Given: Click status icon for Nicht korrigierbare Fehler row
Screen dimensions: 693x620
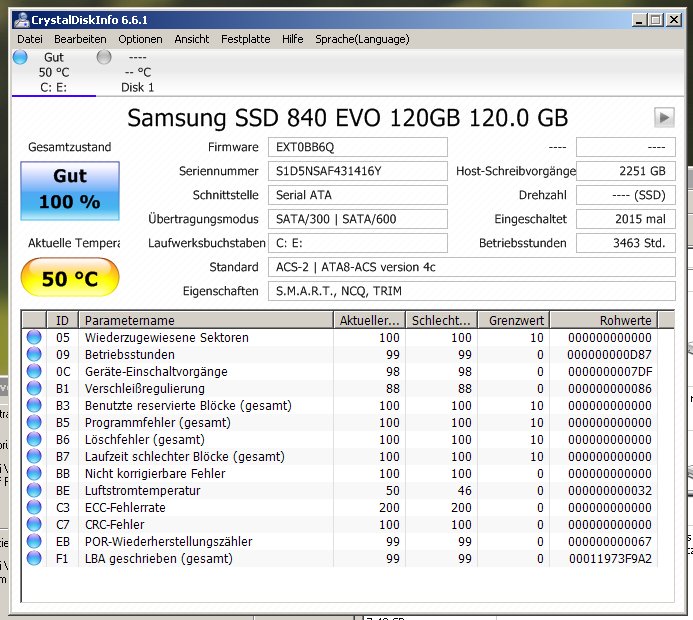Looking at the screenshot, I should pos(34,473).
